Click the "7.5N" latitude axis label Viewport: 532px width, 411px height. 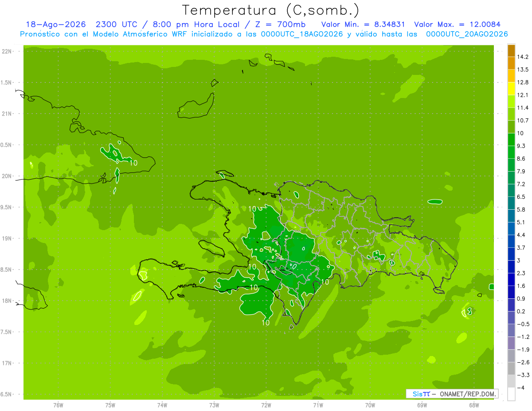(6, 332)
